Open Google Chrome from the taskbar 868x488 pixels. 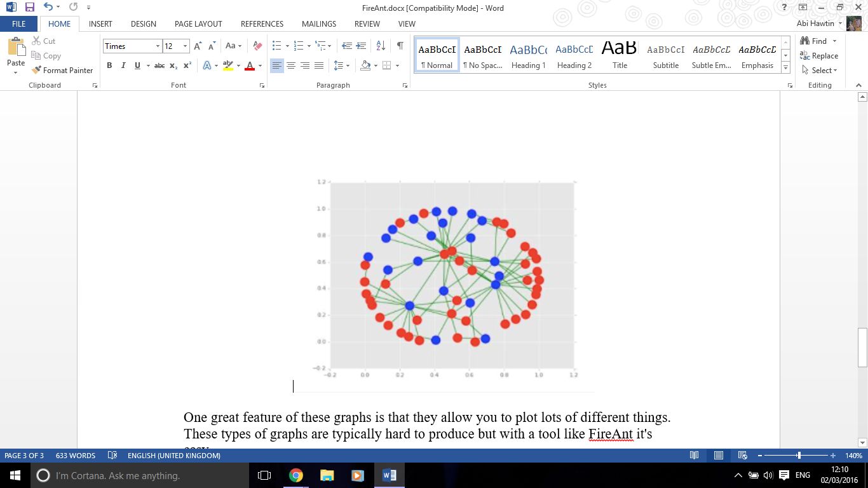coord(295,475)
